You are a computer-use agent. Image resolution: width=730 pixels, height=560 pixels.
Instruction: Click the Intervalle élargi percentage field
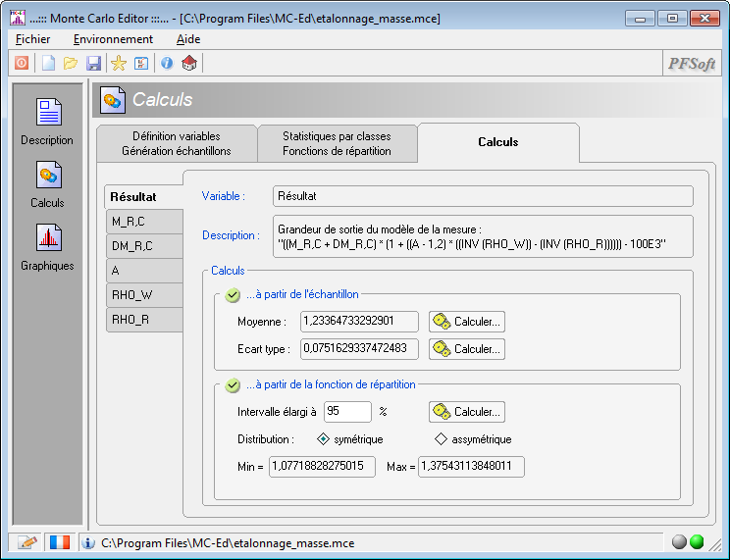pyautogui.click(x=347, y=412)
